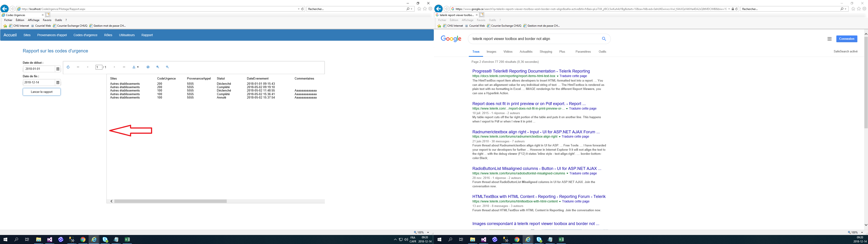Viewport: 868px width, 244px height.
Task: Open calendar for Date de fin
Action: tap(58, 82)
